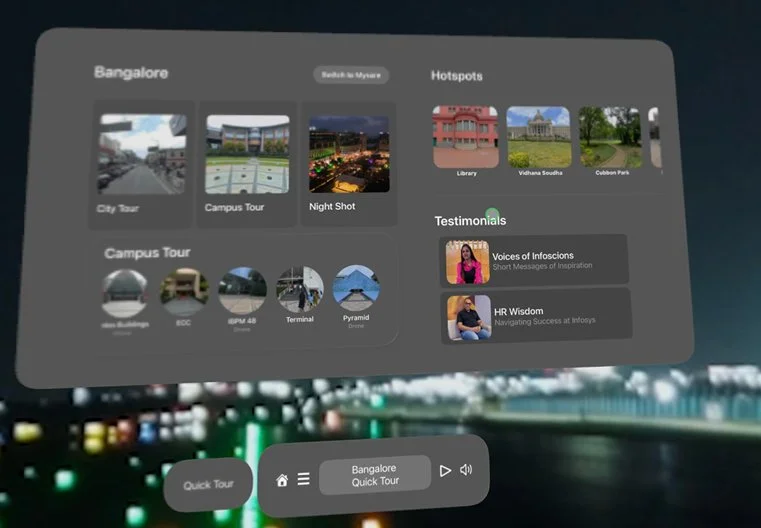761x528 pixels.
Task: Click the Campus Tour section heading
Action: (x=147, y=253)
